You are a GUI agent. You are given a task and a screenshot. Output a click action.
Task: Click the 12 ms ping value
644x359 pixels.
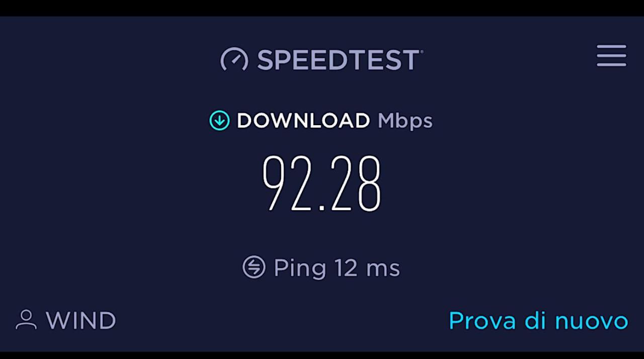[367, 267]
